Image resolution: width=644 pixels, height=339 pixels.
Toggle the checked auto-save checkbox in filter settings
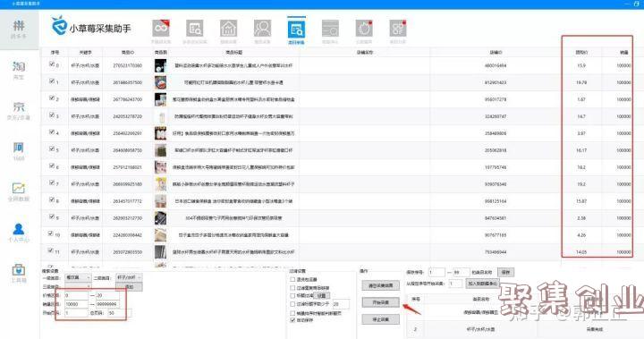point(292,320)
